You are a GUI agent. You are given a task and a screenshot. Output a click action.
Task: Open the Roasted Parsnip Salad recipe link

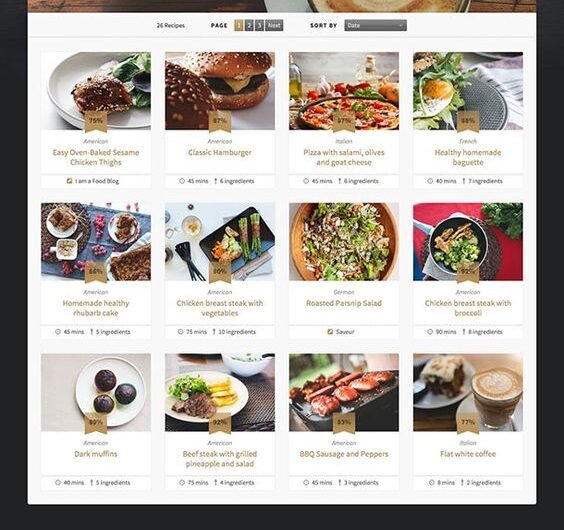(344, 303)
